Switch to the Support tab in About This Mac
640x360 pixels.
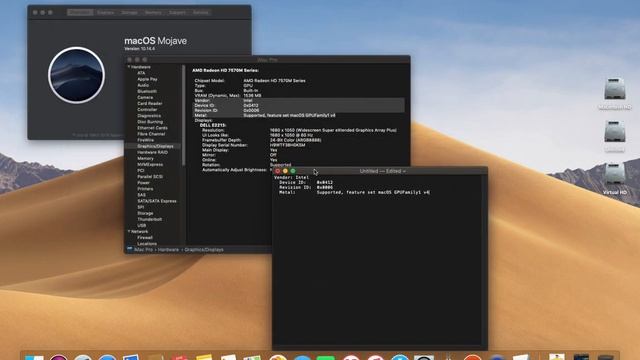click(x=177, y=13)
